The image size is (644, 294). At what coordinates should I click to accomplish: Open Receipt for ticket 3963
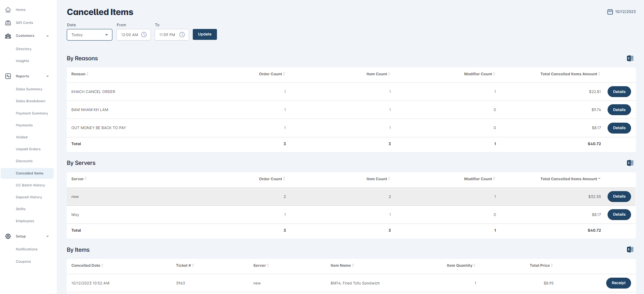click(618, 283)
